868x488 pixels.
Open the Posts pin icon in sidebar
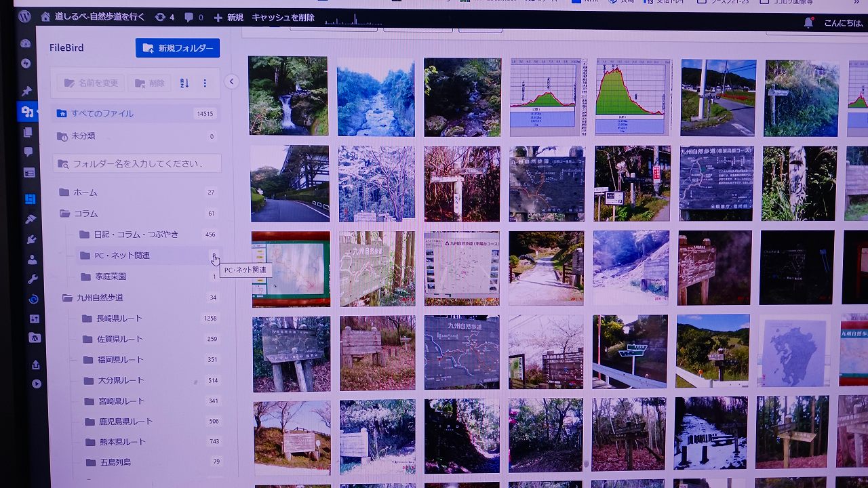[27, 91]
